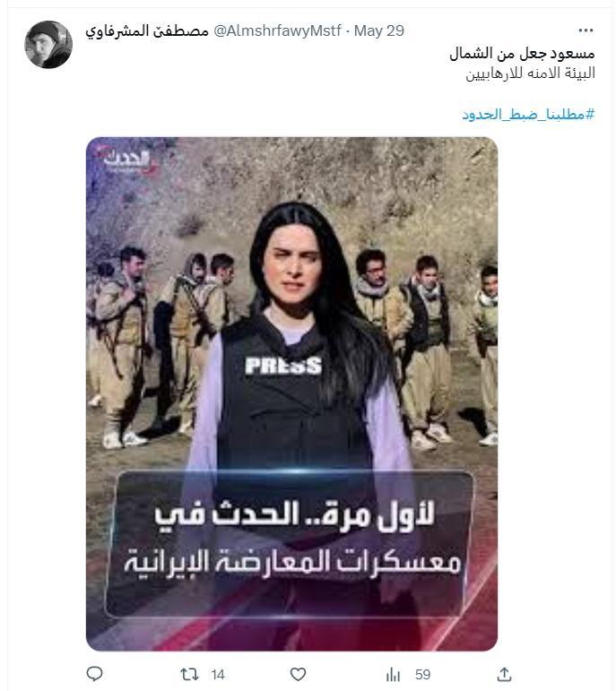Click the tweet text line البيئة الامنه للارهابيين
This screenshot has height=691, width=616.
pos(531,73)
